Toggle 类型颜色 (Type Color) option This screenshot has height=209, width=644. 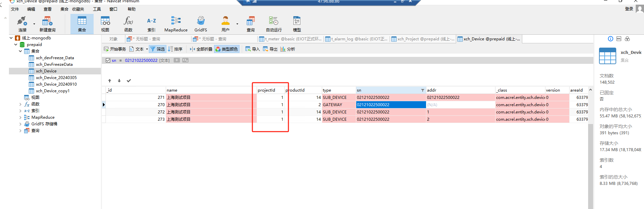[227, 49]
